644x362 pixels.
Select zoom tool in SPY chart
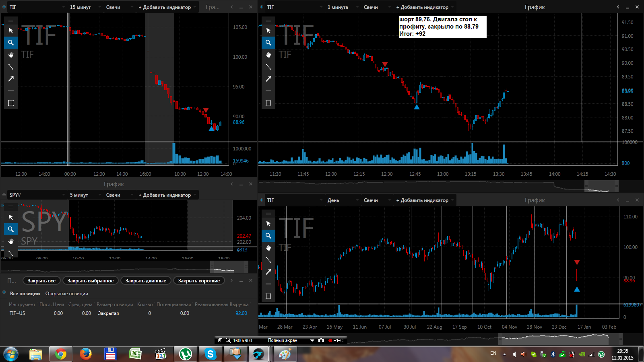pos(11,229)
